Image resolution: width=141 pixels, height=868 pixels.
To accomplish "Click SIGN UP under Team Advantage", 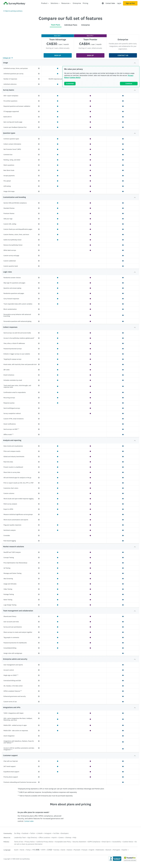I will tap(57, 55).
